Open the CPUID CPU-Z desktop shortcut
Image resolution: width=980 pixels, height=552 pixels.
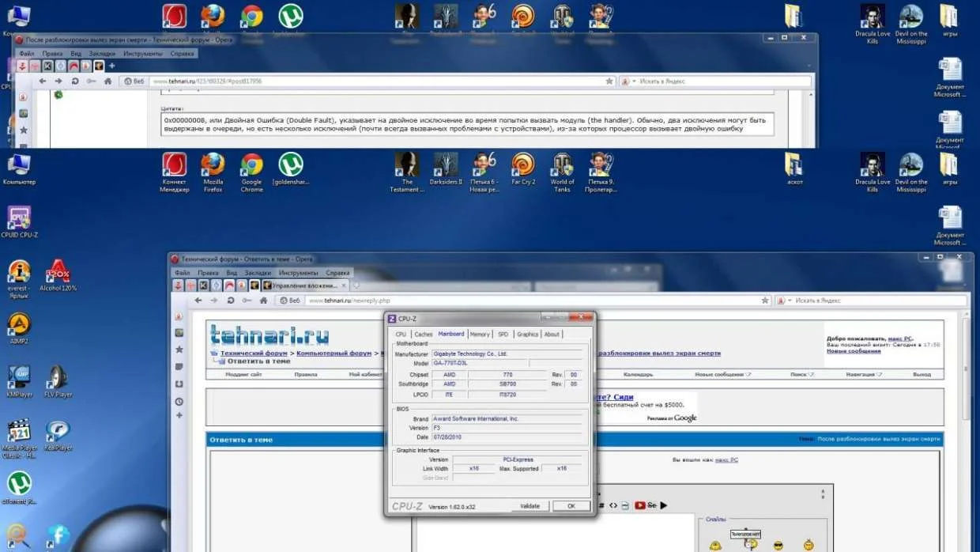point(19,221)
